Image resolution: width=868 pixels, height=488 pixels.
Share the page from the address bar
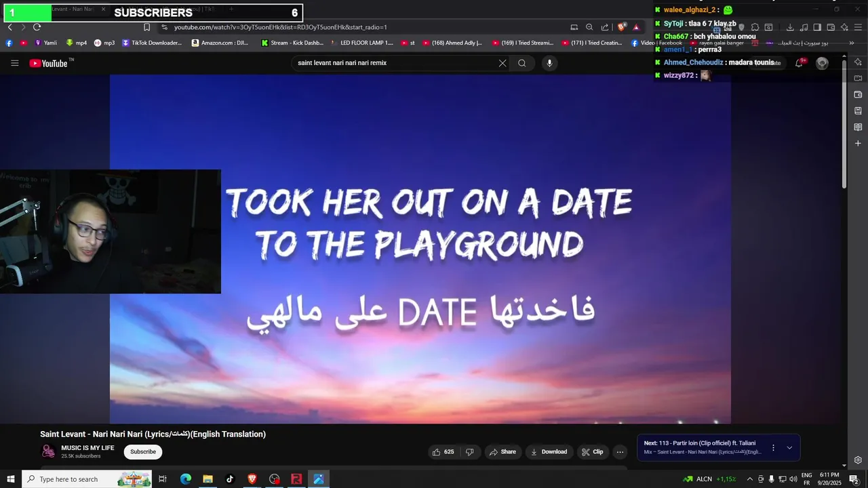[x=604, y=27]
